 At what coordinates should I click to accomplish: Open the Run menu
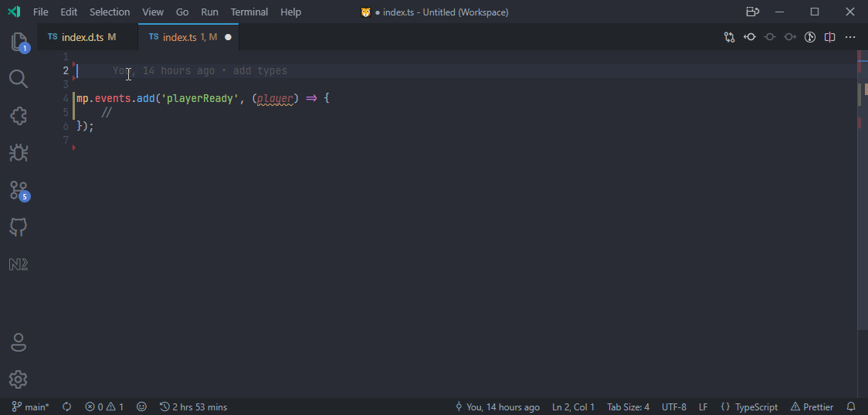[x=210, y=12]
